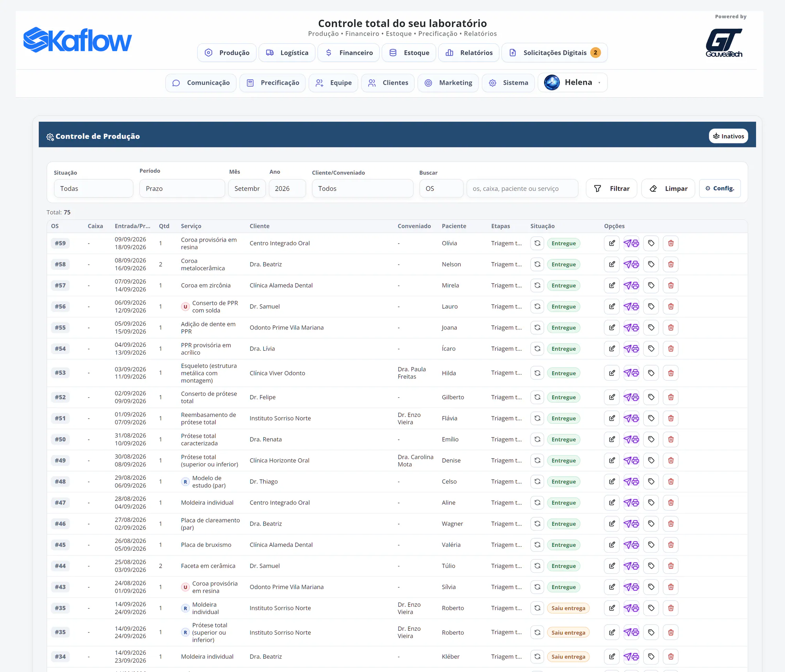
Task: Show the Inativos orders
Action: 728,136
